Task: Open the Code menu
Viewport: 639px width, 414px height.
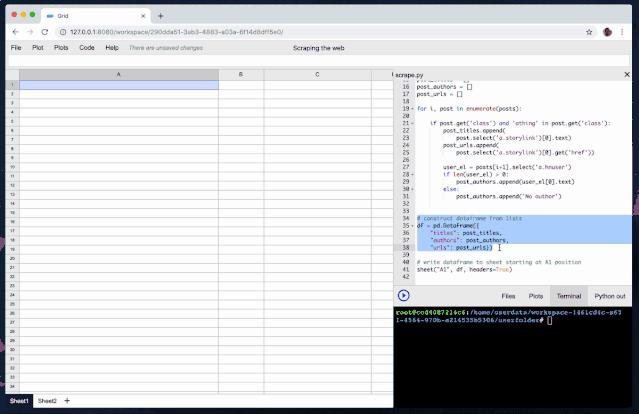Action: (x=87, y=47)
